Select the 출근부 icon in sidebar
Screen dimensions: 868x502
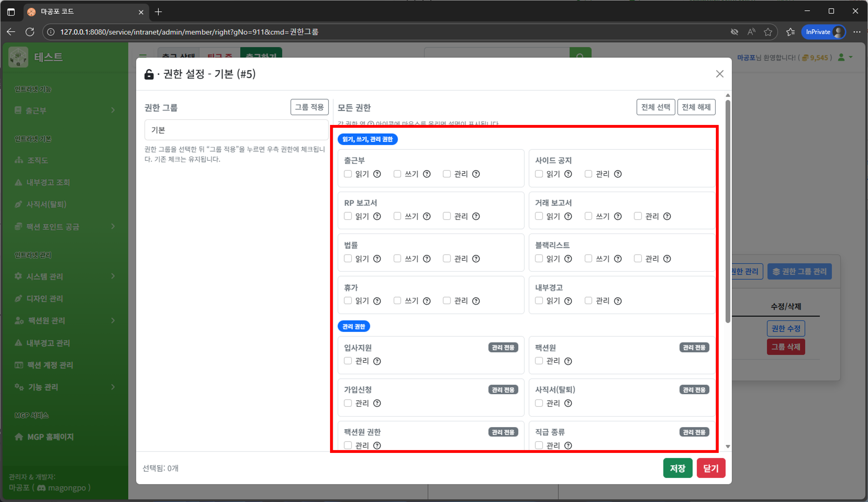pos(18,110)
